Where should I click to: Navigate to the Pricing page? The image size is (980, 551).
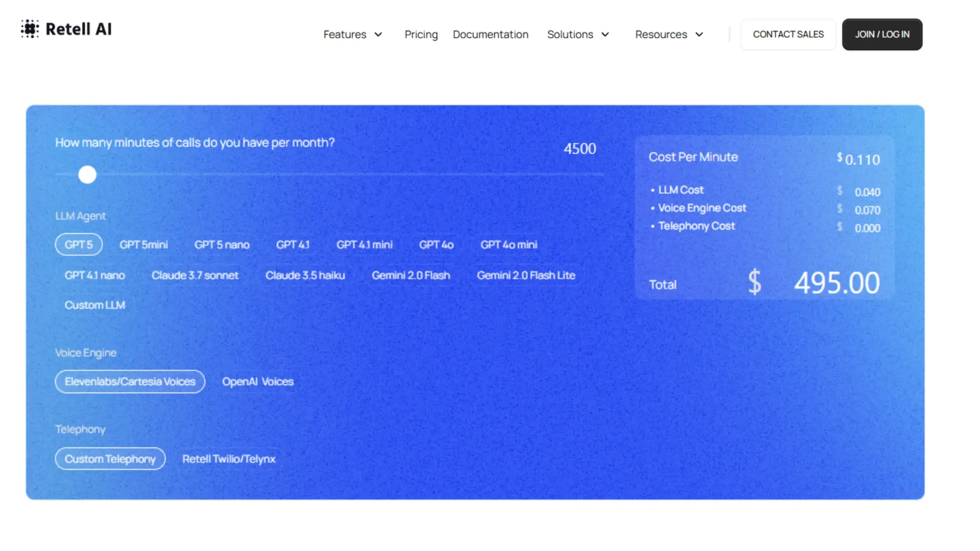click(420, 34)
